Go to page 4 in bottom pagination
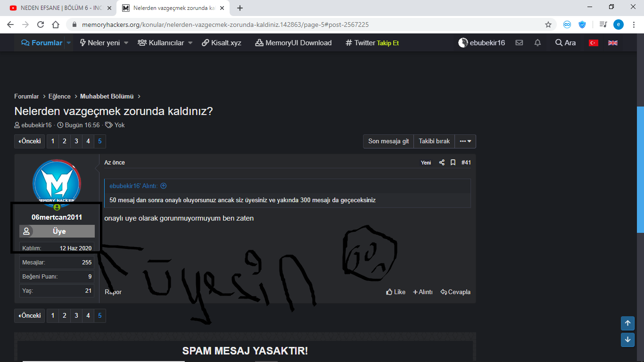Image resolution: width=644 pixels, height=362 pixels. (88, 316)
